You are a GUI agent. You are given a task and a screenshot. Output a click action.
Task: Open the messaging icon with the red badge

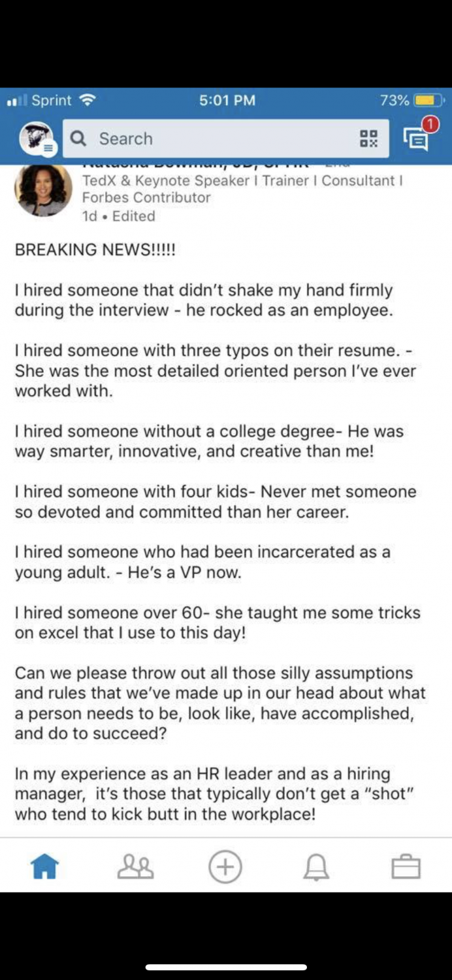[415, 139]
